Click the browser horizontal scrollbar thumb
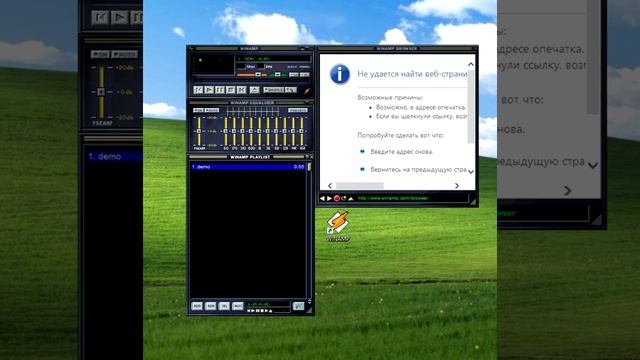This screenshot has width=640, height=360. (360, 186)
